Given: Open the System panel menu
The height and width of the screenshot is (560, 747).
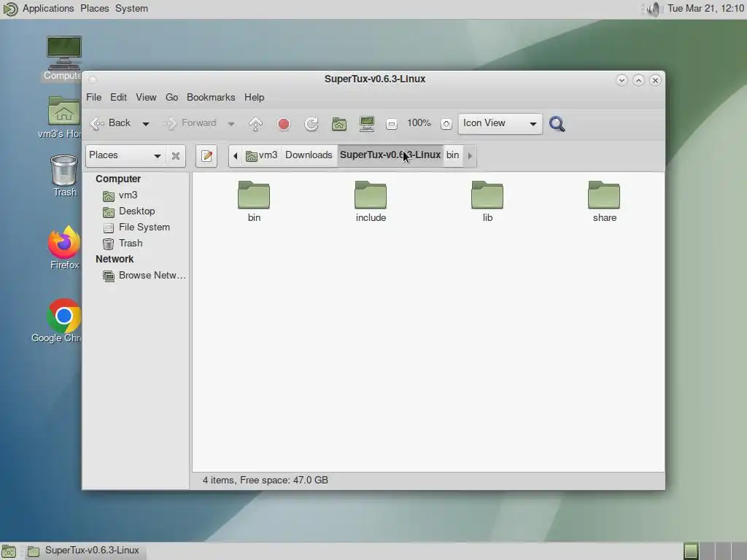Looking at the screenshot, I should pyautogui.click(x=131, y=9).
